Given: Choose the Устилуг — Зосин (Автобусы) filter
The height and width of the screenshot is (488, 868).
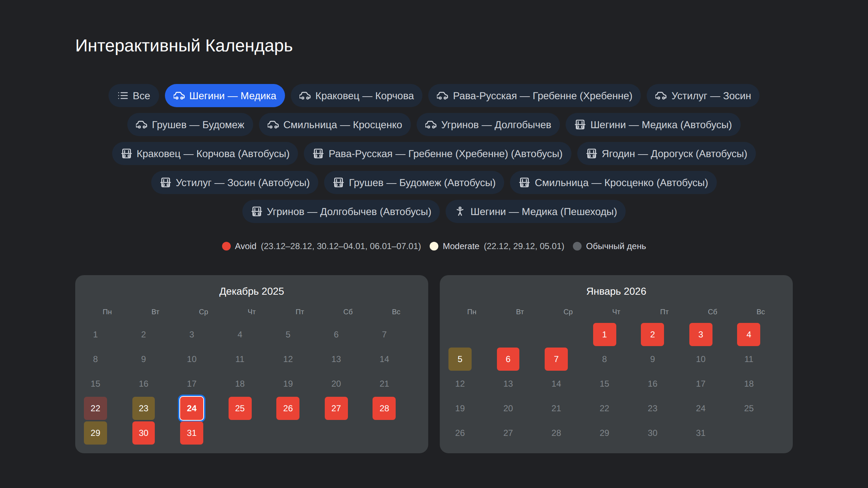Looking at the screenshot, I should pyautogui.click(x=234, y=182).
